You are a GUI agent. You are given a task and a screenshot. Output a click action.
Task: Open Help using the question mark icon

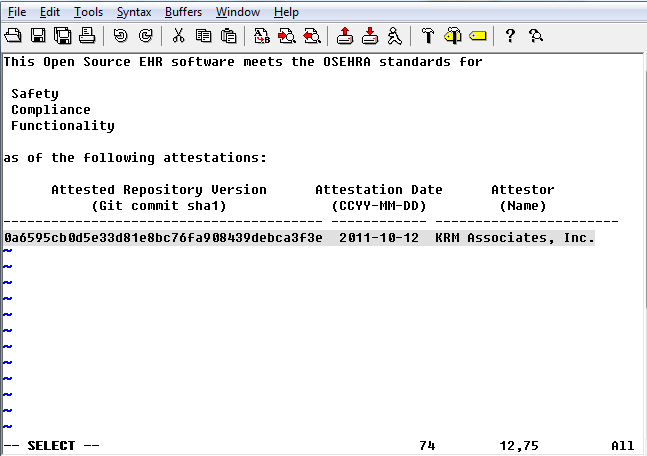point(510,36)
